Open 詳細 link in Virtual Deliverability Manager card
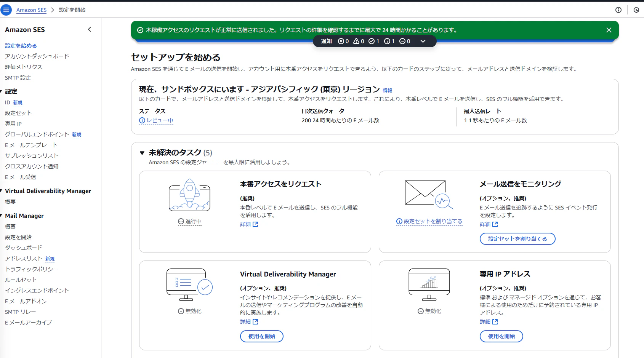The height and width of the screenshot is (358, 644). tap(249, 322)
